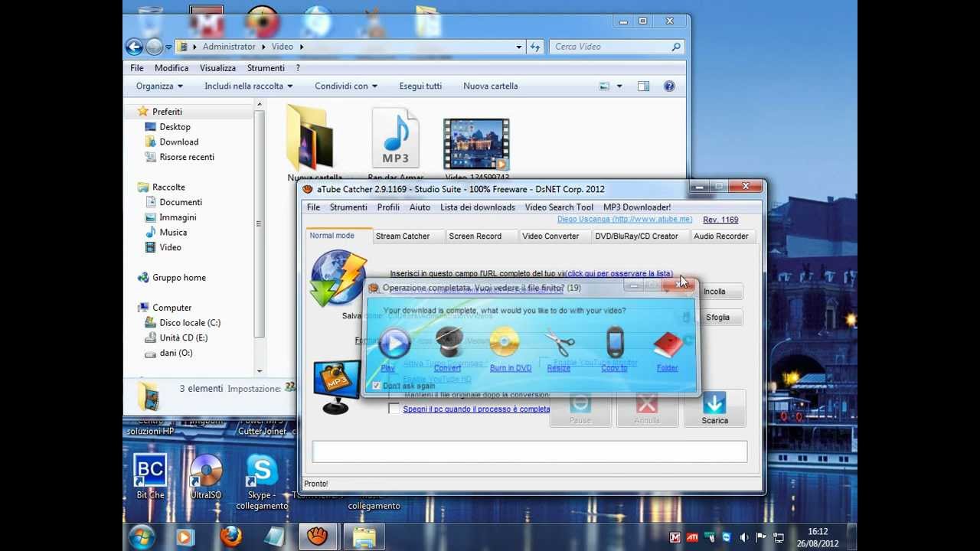The width and height of the screenshot is (980, 551).
Task: Expand the Organizza dropdown in Explorer
Action: (159, 86)
